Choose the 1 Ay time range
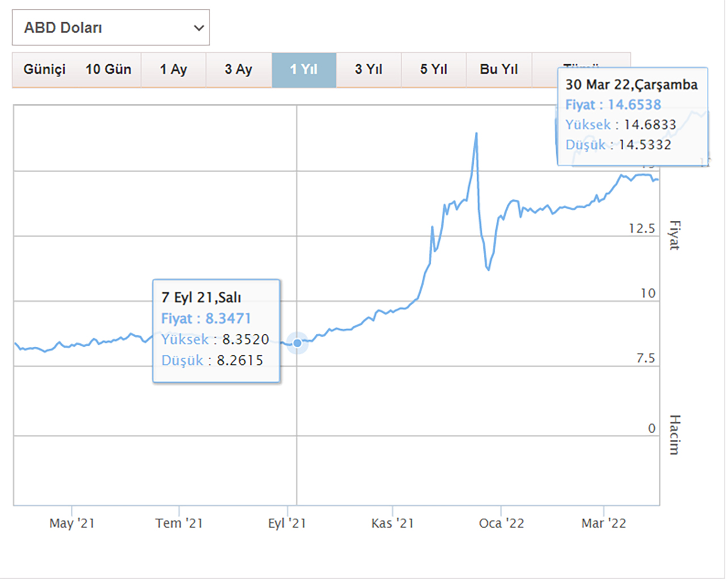Viewport: 727px width, 588px height. [x=173, y=69]
